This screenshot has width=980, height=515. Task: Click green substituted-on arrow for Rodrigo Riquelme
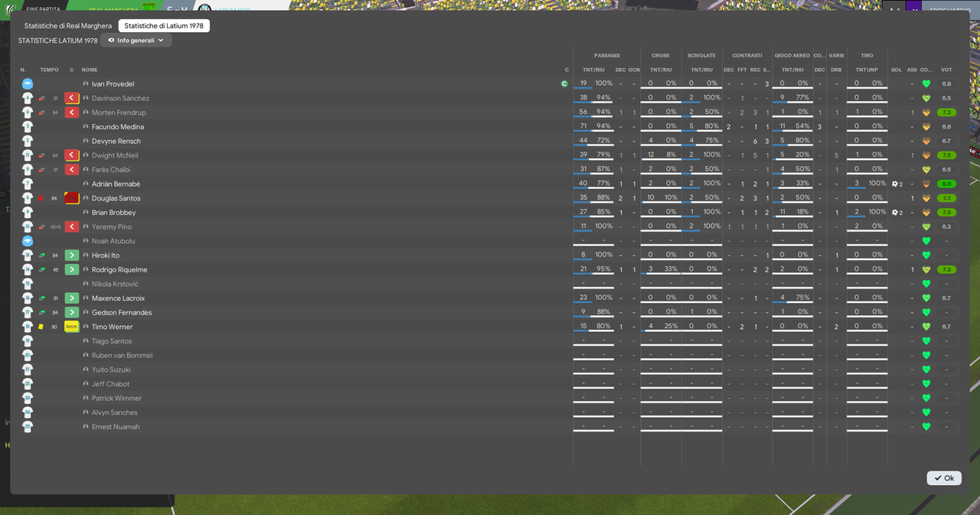click(x=71, y=269)
